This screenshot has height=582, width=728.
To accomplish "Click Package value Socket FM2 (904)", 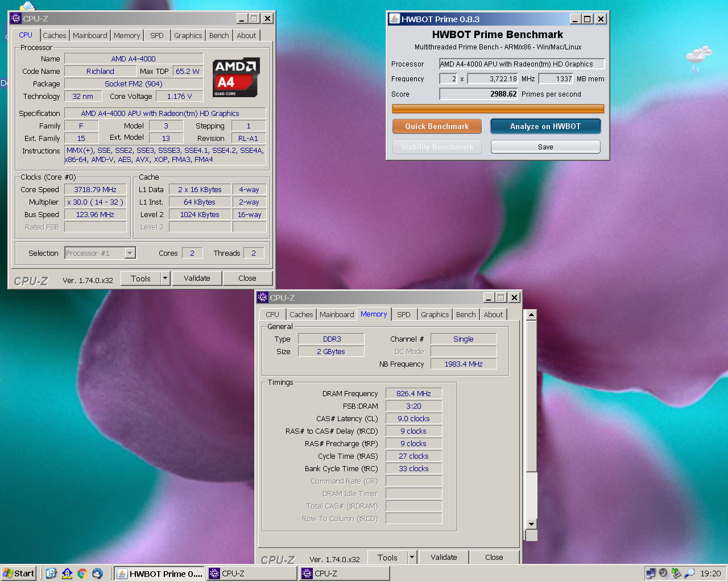I will (134, 84).
